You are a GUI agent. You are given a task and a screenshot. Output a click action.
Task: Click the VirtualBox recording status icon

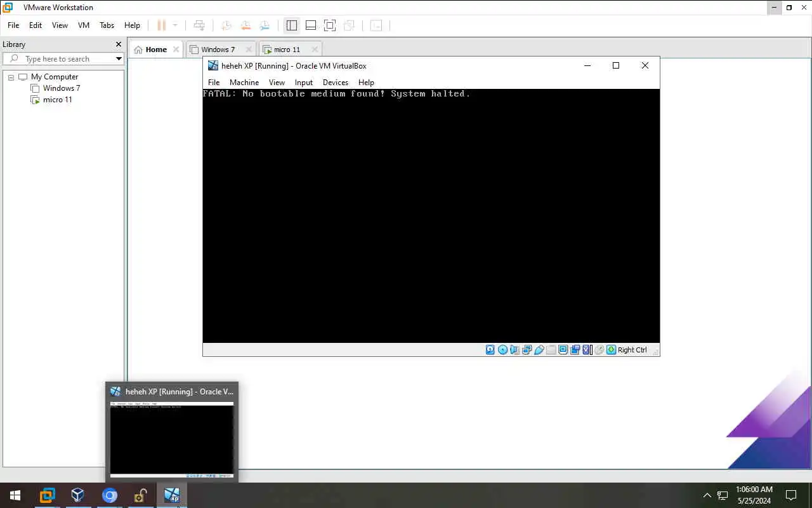[575, 350]
